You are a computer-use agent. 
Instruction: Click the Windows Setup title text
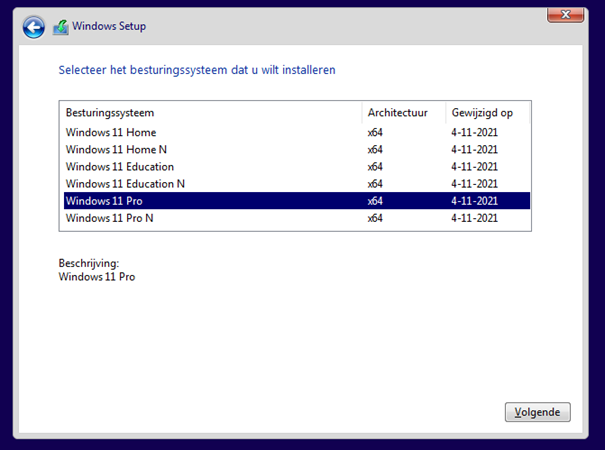(109, 26)
